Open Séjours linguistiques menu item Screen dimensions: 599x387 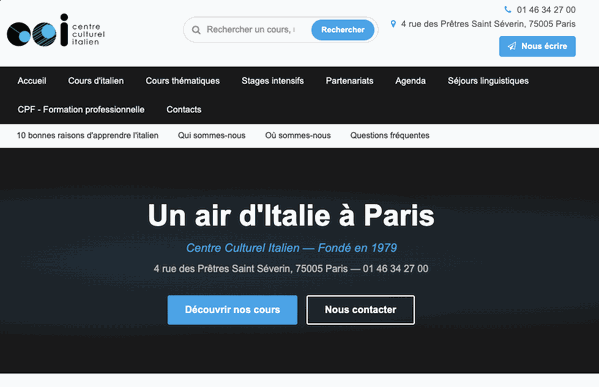coord(488,81)
